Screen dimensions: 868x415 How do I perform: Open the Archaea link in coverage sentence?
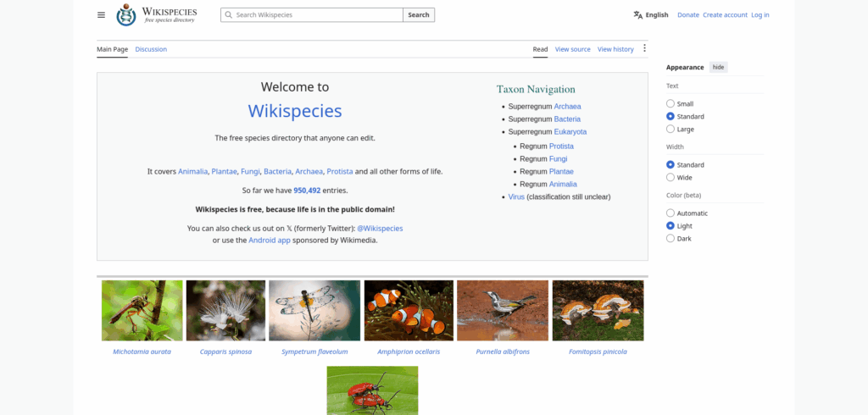tap(309, 172)
